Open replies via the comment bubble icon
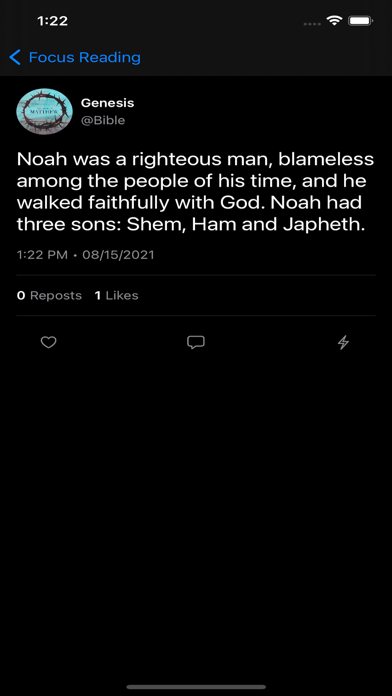Screen dimensions: 392x696 196,342
